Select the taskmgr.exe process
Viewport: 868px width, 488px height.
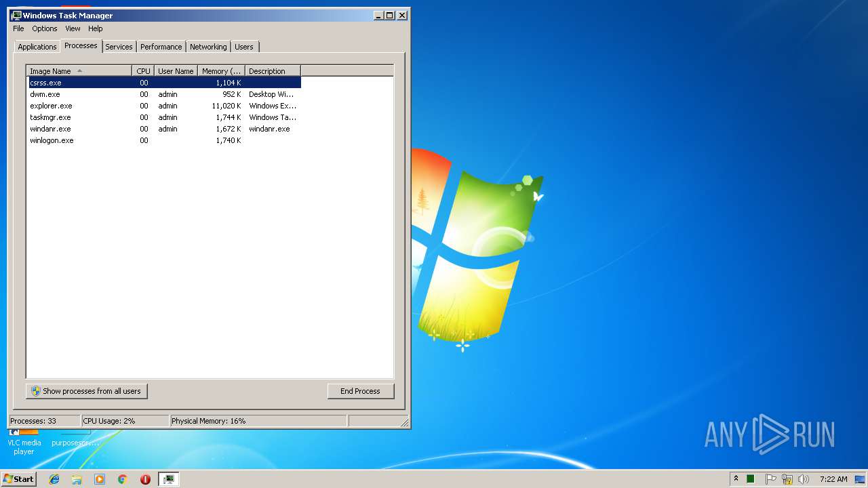tap(50, 117)
